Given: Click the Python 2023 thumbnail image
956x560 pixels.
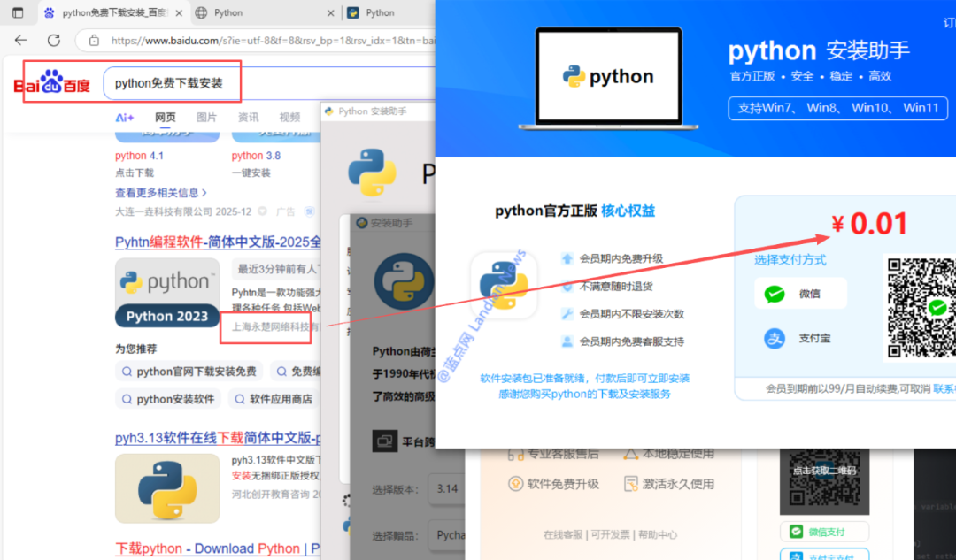Looking at the screenshot, I should point(167,293).
